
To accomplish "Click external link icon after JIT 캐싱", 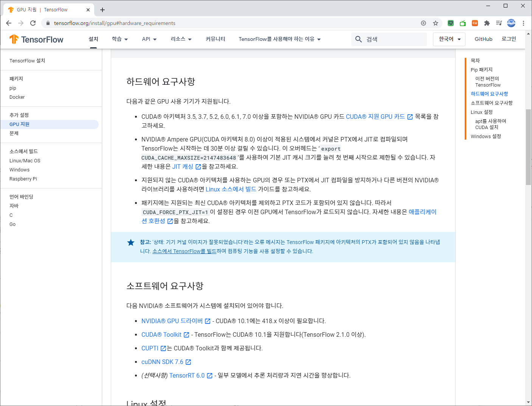I will coord(198,167).
